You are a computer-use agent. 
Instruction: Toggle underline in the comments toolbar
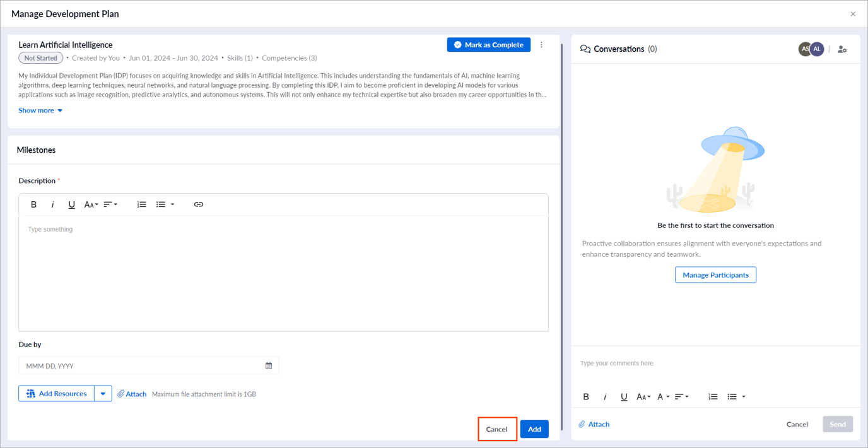pyautogui.click(x=624, y=396)
